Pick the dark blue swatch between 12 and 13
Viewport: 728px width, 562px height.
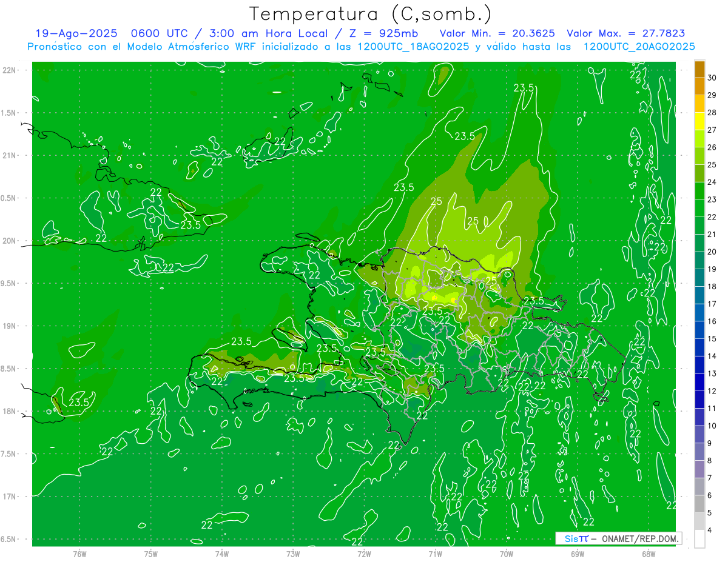(699, 383)
